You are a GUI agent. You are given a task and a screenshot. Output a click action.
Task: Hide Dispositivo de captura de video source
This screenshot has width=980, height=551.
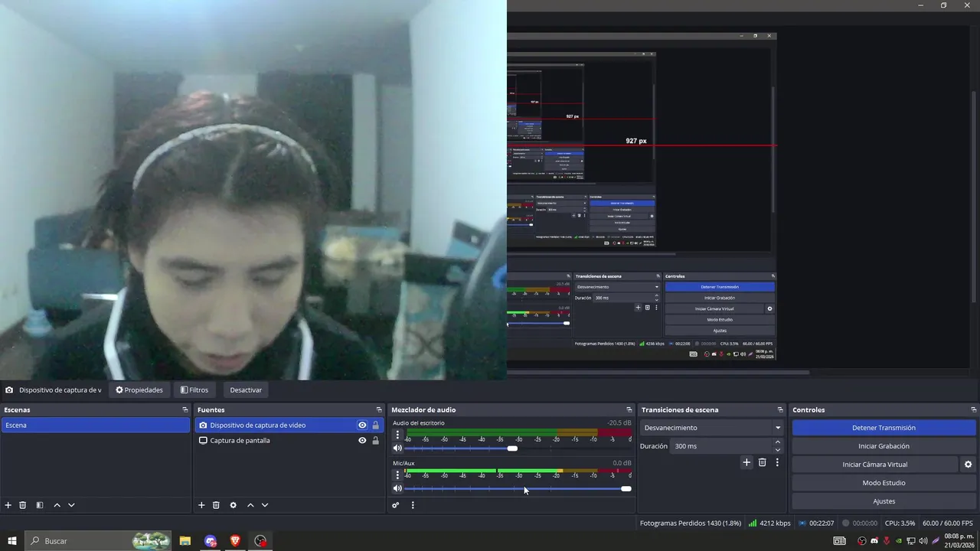click(362, 425)
